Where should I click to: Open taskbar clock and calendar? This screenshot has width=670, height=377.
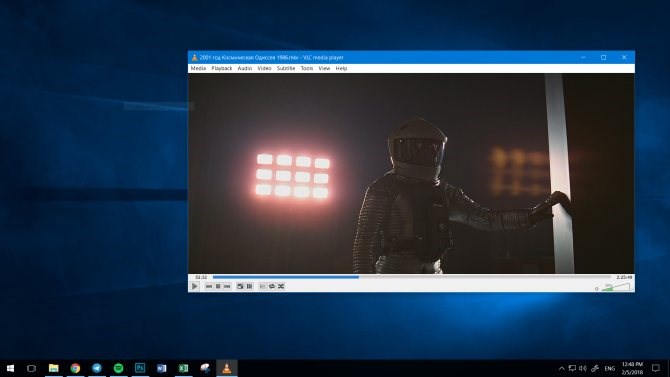pos(632,368)
